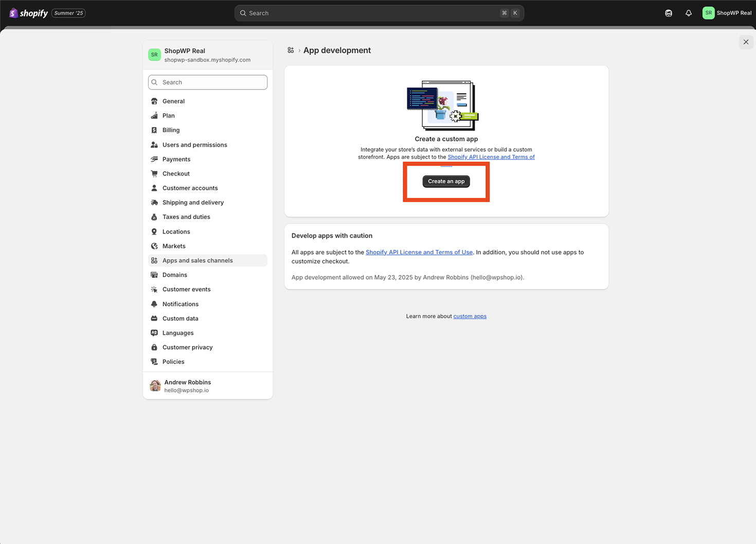Click the custom app illustration
Screen dimensions: 756x544
click(443, 105)
